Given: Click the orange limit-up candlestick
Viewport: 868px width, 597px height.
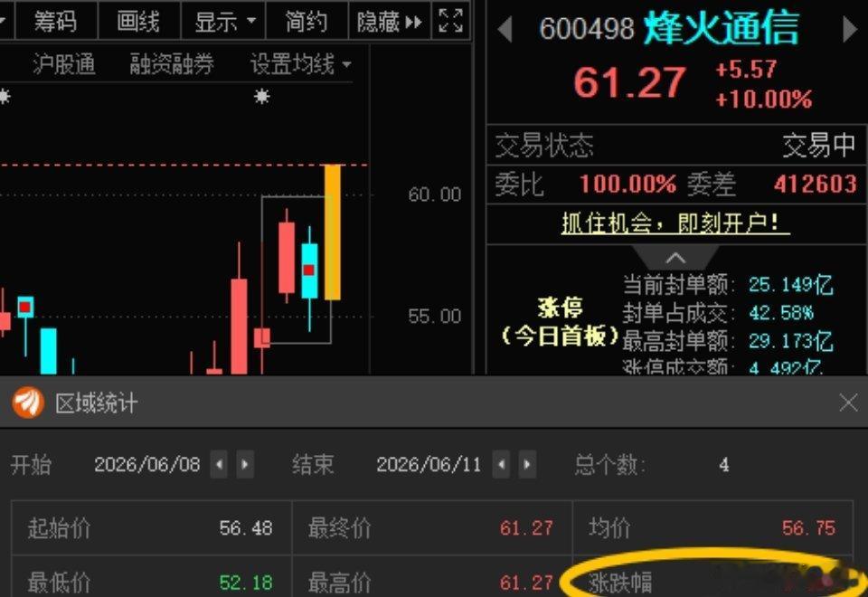Looking at the screenshot, I should [x=332, y=232].
